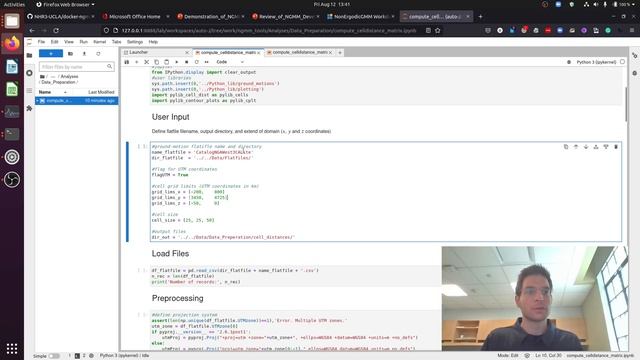Run the selected cell with the play icon

click(x=177, y=62)
